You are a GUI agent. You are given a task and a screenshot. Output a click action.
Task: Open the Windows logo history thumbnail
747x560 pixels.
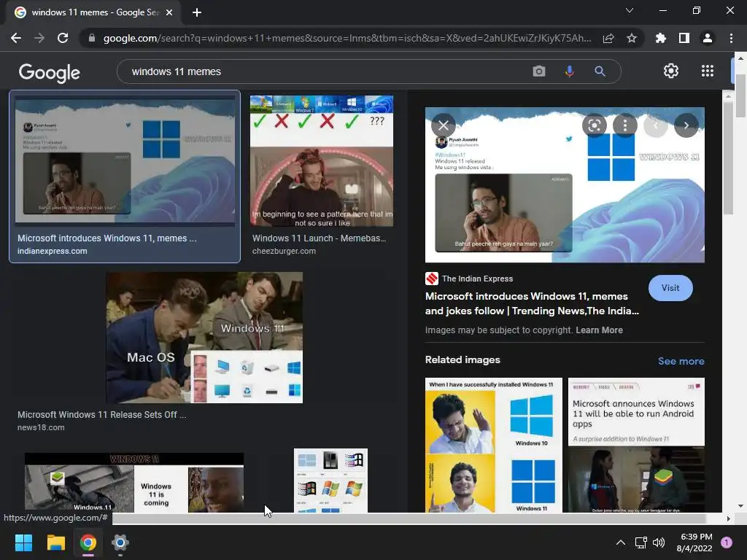point(330,481)
